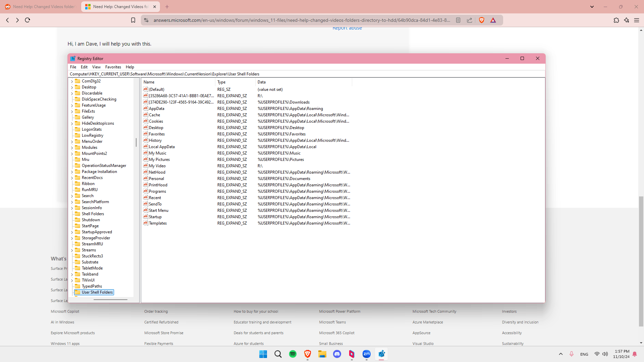The image size is (644, 362).
Task: Show hidden icons chevron in system tray
Action: (560, 354)
